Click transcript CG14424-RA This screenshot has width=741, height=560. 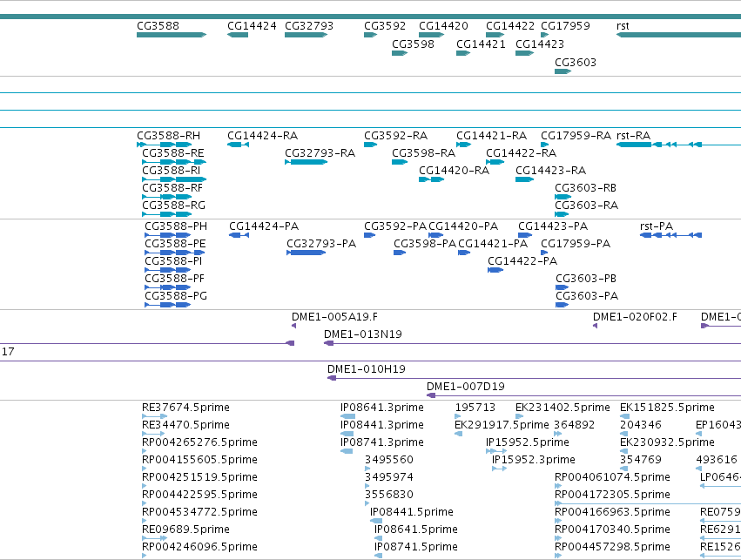(239, 145)
